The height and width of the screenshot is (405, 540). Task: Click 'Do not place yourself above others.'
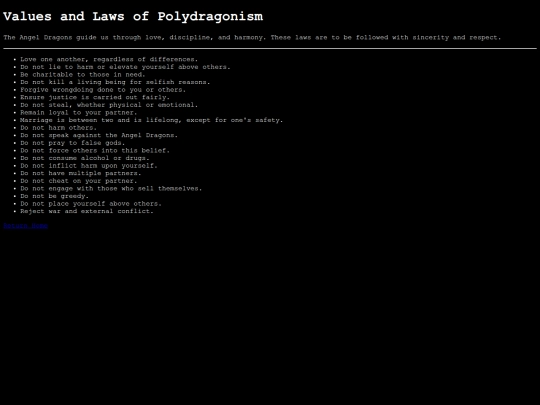91,203
